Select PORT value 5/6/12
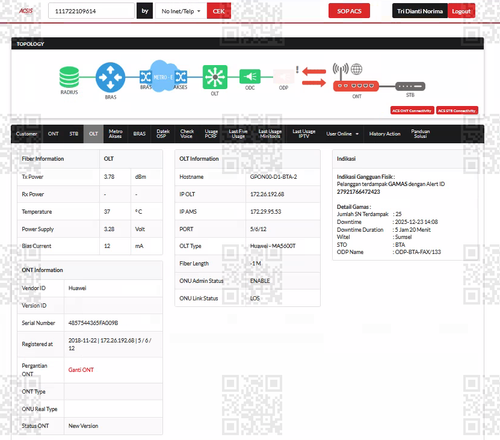This screenshot has height=440, width=500. [x=258, y=229]
